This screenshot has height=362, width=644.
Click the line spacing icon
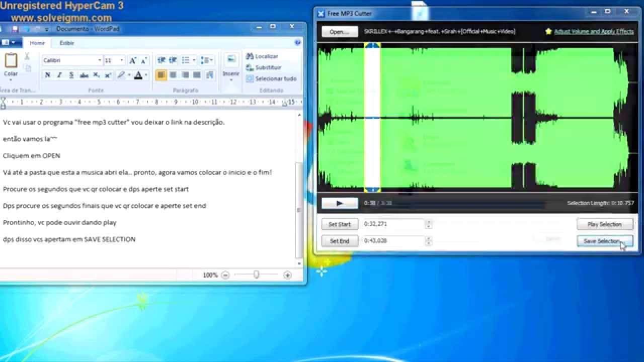(205, 60)
